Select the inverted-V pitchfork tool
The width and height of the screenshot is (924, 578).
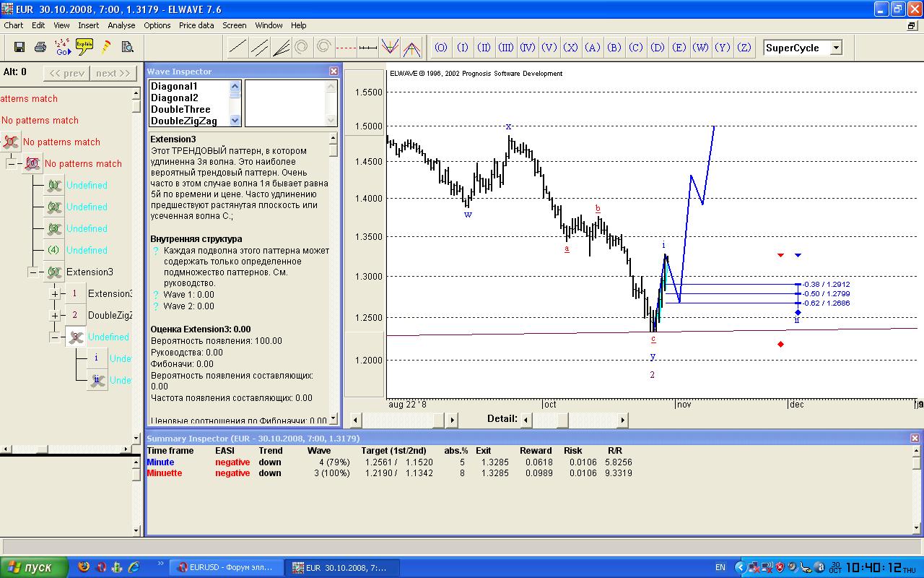411,48
